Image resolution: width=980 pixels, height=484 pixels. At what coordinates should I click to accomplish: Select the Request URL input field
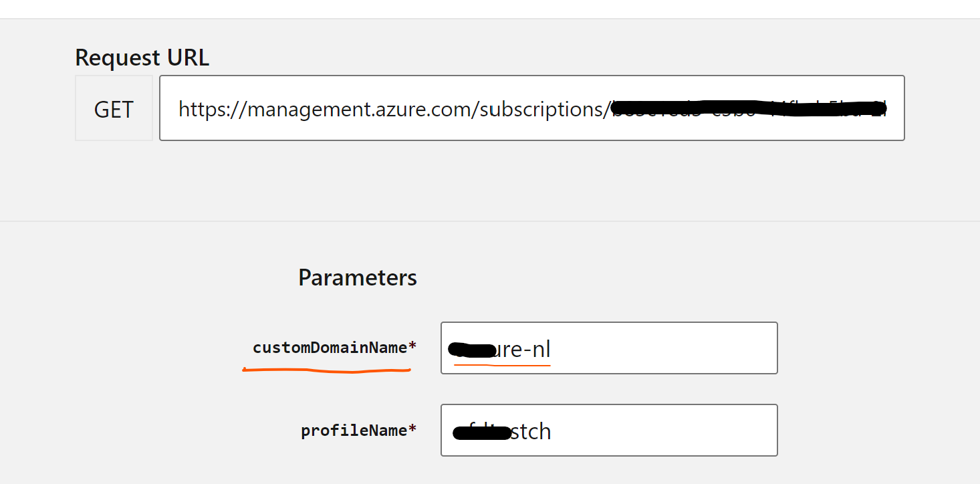pos(531,108)
